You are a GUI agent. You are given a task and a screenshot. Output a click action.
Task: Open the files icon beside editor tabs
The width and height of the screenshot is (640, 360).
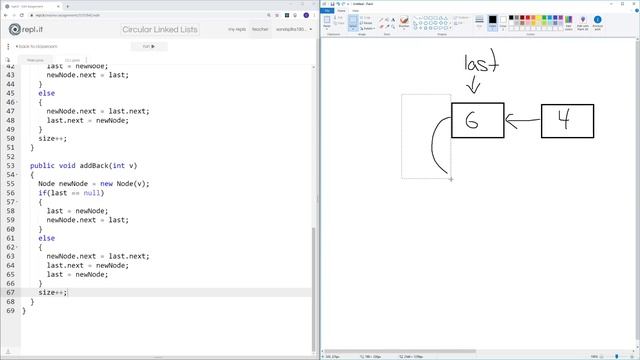(7, 60)
